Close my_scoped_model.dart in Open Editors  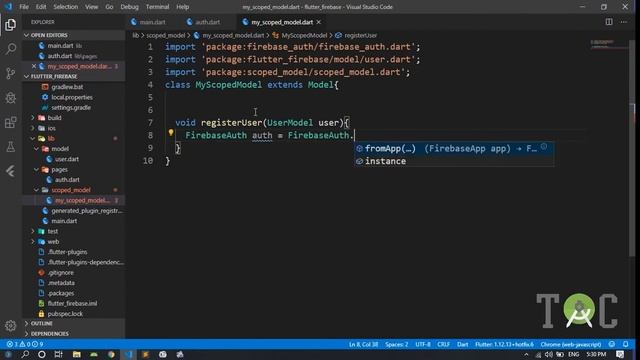34,66
